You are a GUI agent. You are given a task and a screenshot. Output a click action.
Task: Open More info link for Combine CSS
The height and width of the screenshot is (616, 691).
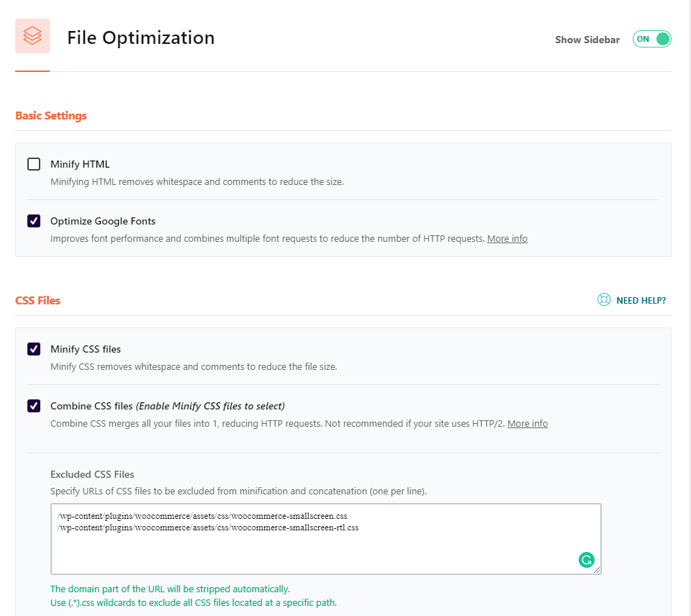(x=528, y=423)
